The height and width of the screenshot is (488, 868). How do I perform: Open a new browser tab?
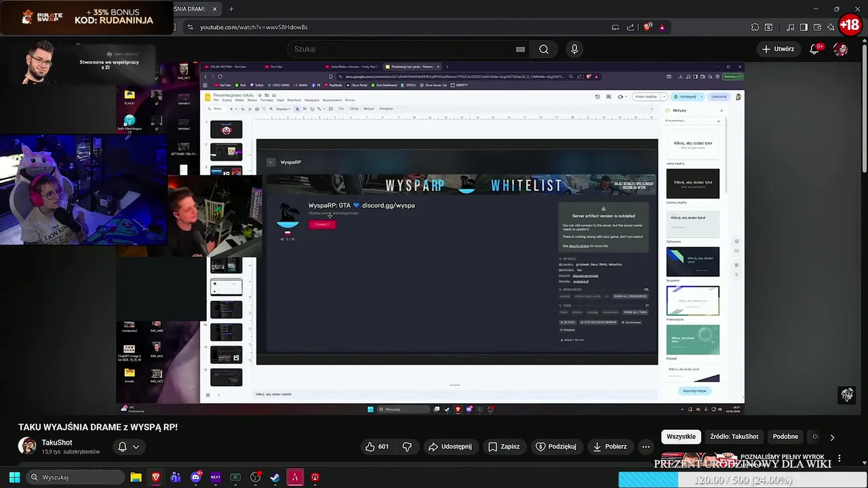pyautogui.click(x=231, y=9)
